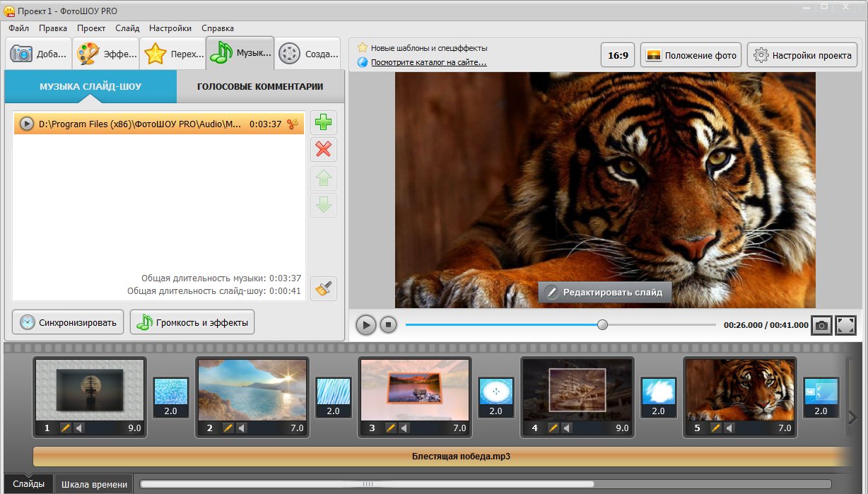Image resolution: width=868 pixels, height=494 pixels.
Task: Click the scissors trim icon on music track
Action: click(293, 124)
